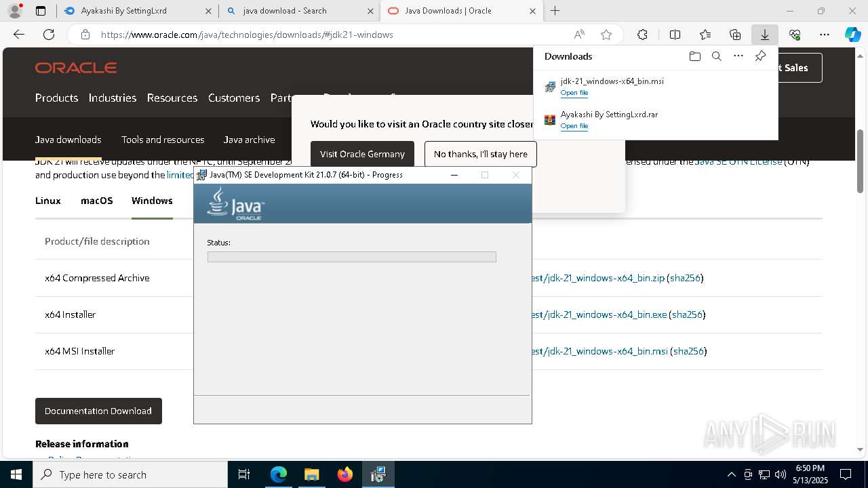Click Visit Oracle Germany button
Screen dimensions: 868x488
click(x=362, y=154)
